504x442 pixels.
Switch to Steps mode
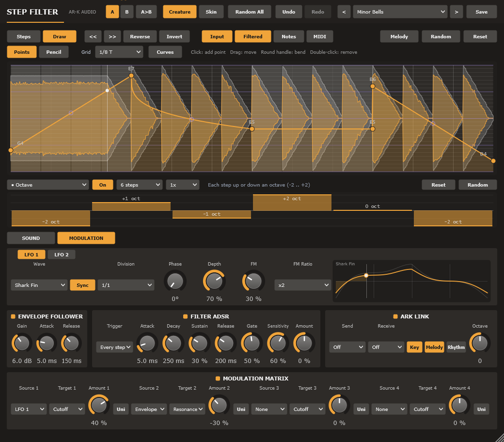[x=24, y=37]
